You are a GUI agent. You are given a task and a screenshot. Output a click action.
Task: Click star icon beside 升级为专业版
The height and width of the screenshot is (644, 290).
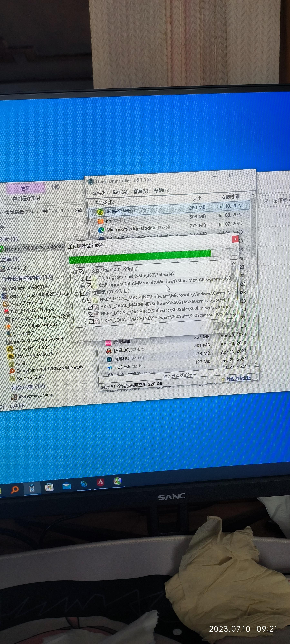point(223,379)
